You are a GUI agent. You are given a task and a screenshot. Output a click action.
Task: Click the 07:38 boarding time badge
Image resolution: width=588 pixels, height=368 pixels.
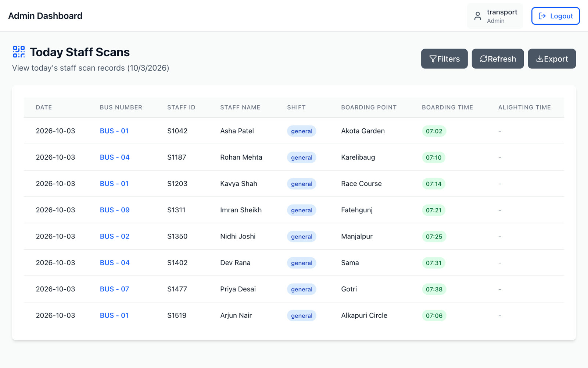[434, 289]
